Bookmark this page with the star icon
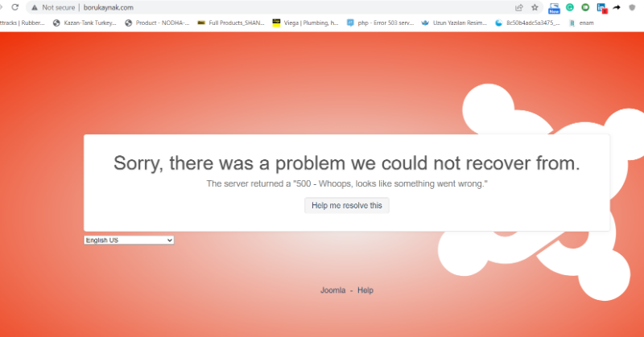This screenshot has width=644, height=337. tap(535, 7)
